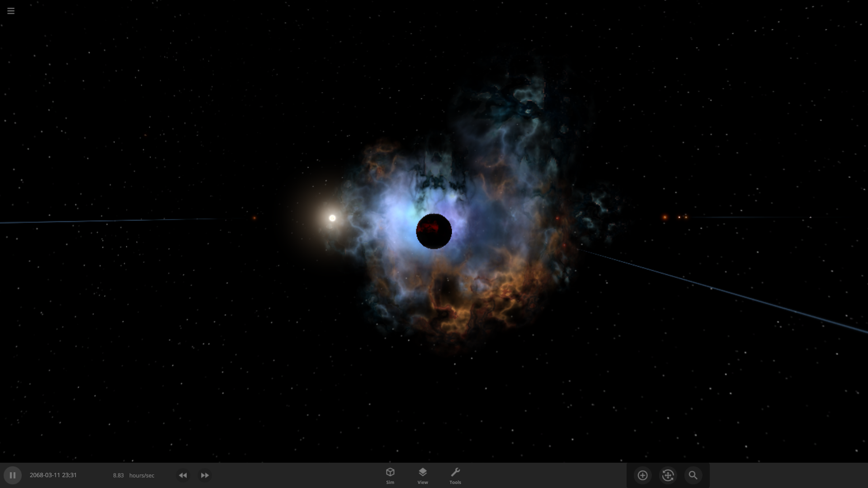Click the Add object plus icon
Viewport: 868px width, 488px height.
[x=642, y=475]
